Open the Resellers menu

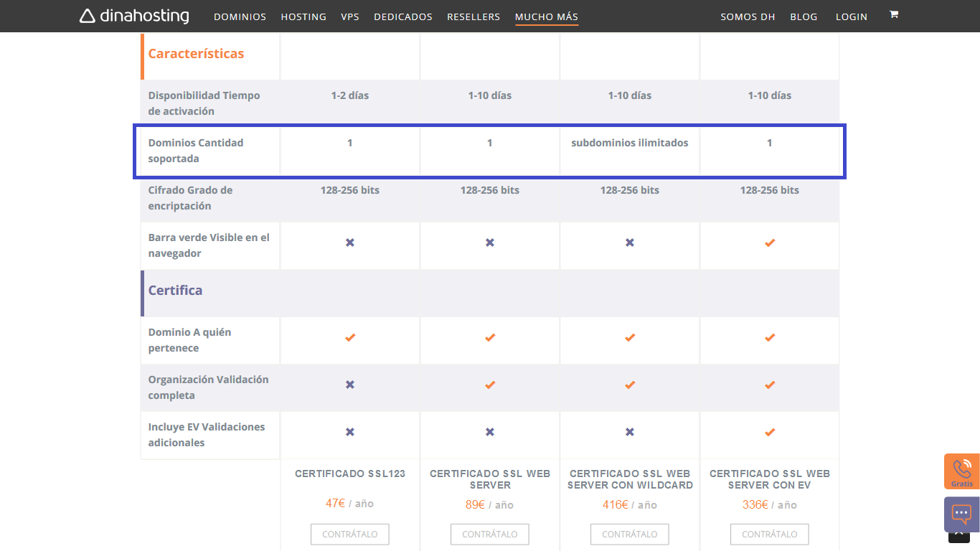pyautogui.click(x=473, y=17)
